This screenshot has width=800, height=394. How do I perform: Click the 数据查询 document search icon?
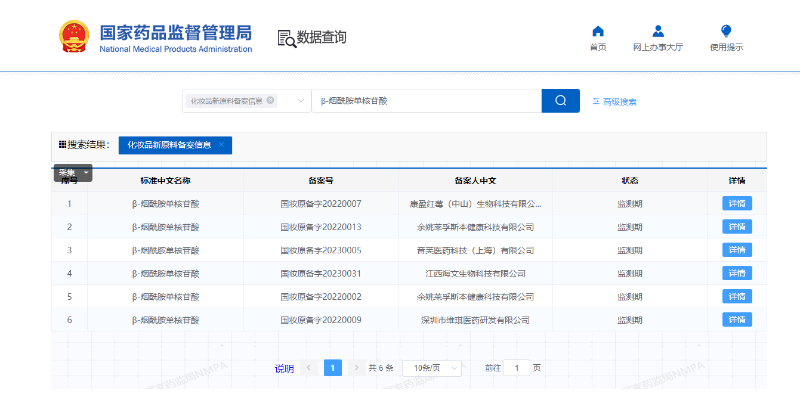click(x=287, y=38)
